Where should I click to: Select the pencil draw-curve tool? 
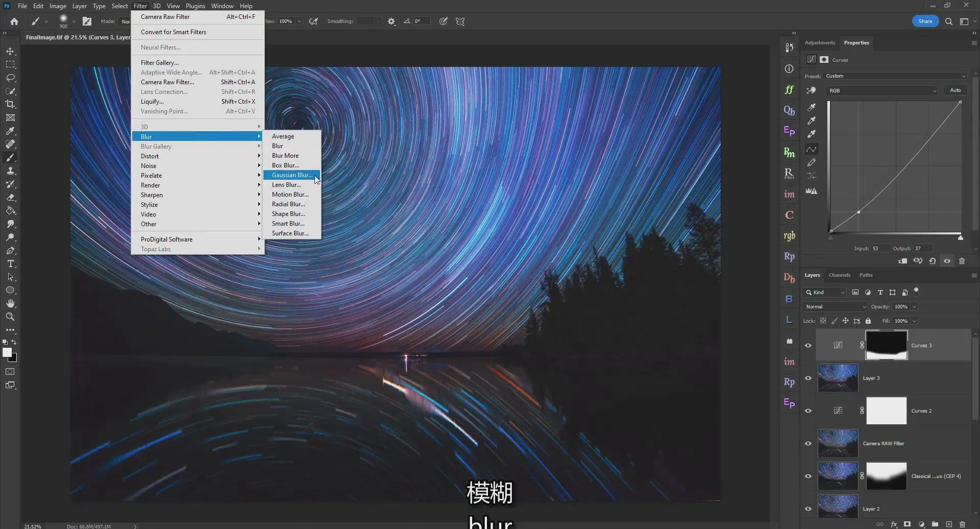click(x=811, y=162)
